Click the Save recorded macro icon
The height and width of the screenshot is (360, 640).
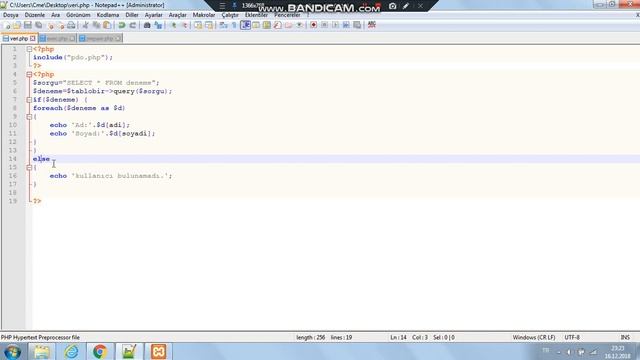(357, 25)
